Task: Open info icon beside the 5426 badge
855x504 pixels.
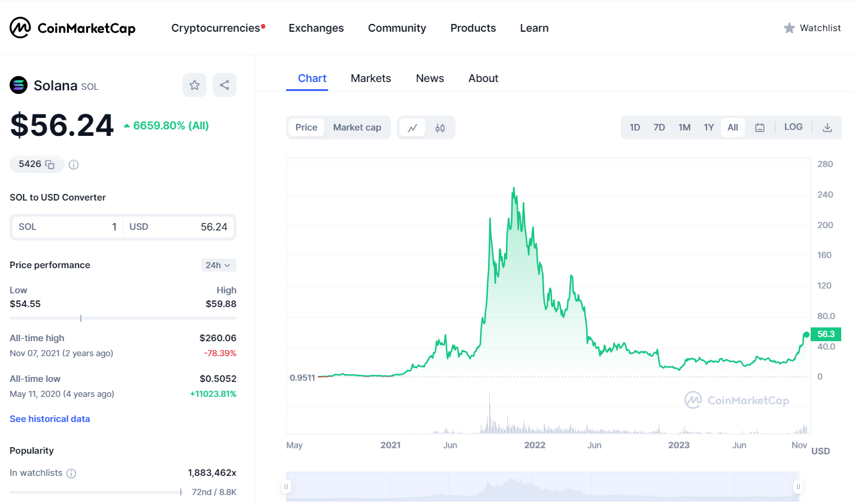Action: [x=74, y=165]
